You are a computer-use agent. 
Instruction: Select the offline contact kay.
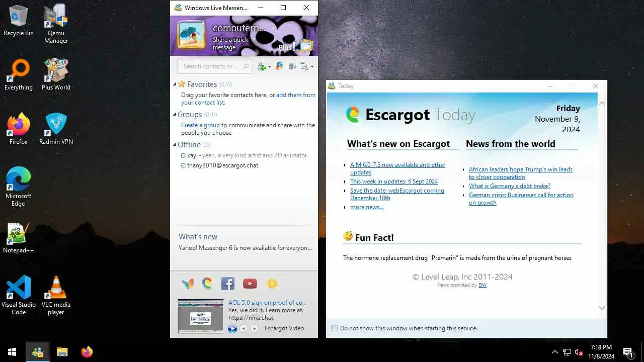[245, 155]
